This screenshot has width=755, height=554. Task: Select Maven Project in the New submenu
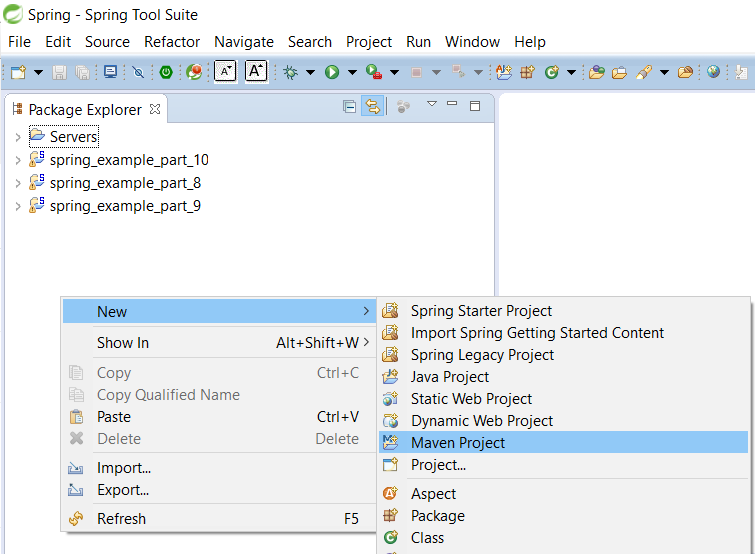(563, 443)
